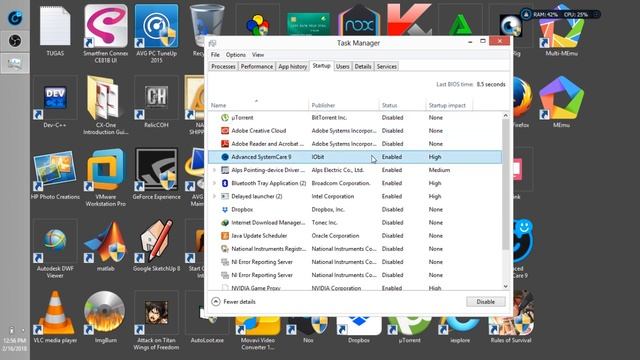Open Smartfren Connex desktop shortcut
Image resolution: width=640 pixels, height=360 pixels.
tap(106, 33)
